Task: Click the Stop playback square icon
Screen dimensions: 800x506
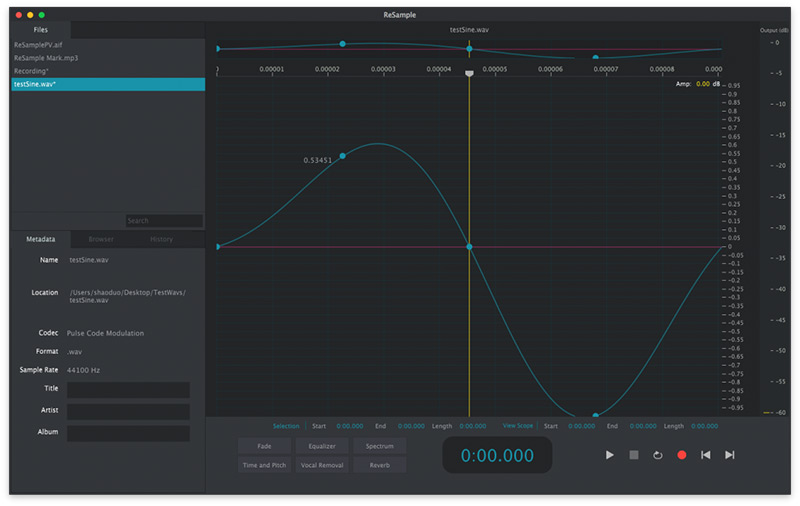Action: [x=633, y=455]
